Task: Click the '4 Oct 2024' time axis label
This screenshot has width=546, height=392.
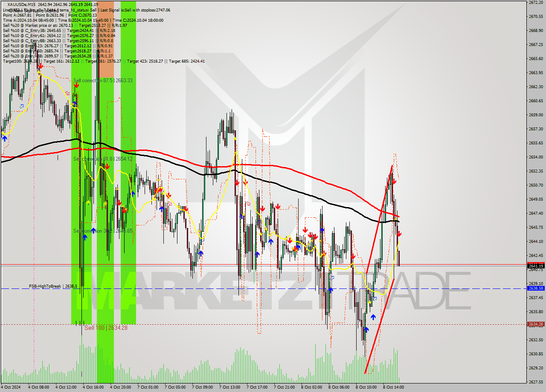Action: pos(11,387)
